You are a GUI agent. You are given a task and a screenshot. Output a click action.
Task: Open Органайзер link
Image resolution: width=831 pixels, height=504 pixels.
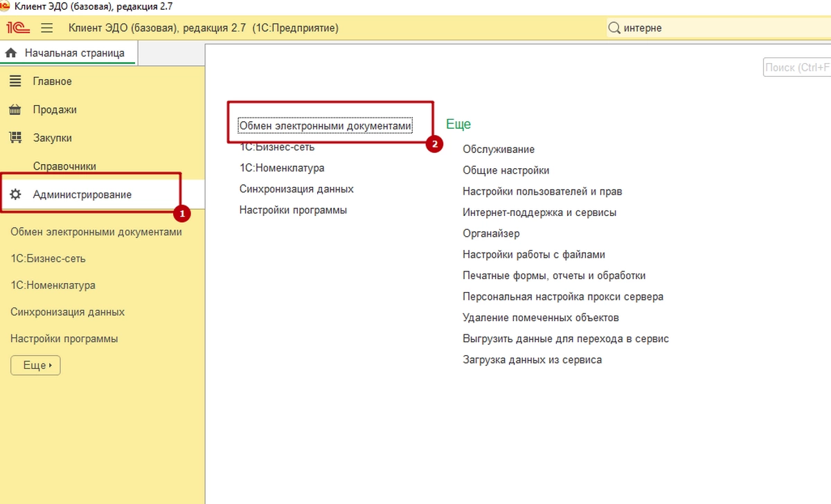pyautogui.click(x=491, y=233)
